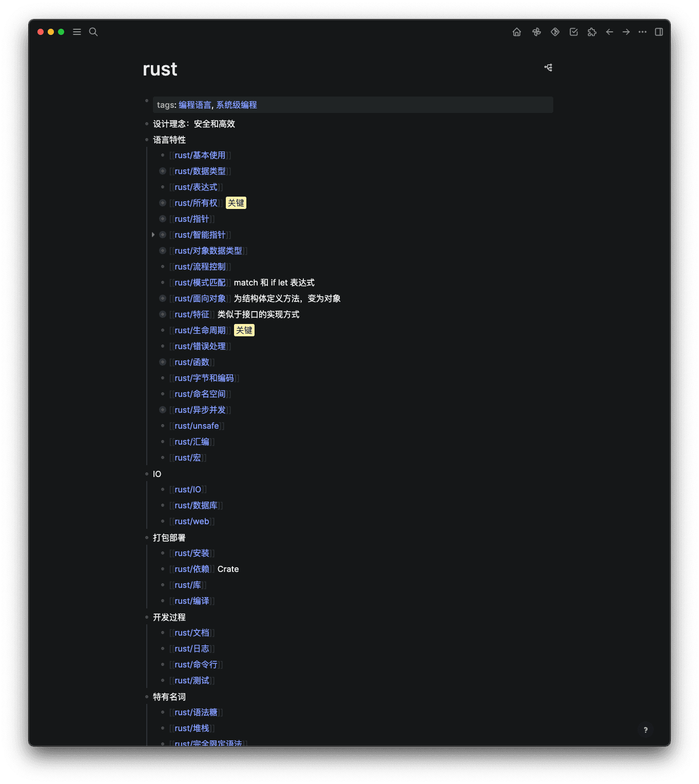Screen dimensions: 699x784
Task: Open the search magnifier icon
Action: 93,32
